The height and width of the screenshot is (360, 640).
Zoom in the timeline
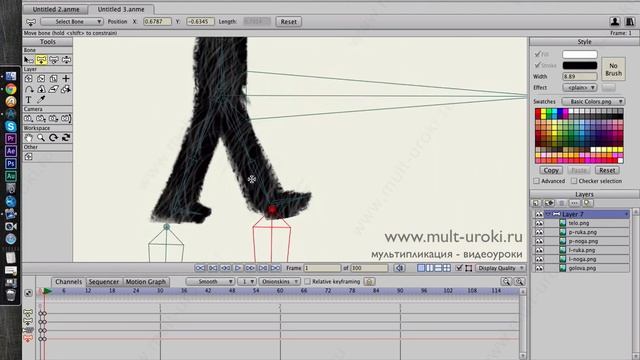[519, 281]
